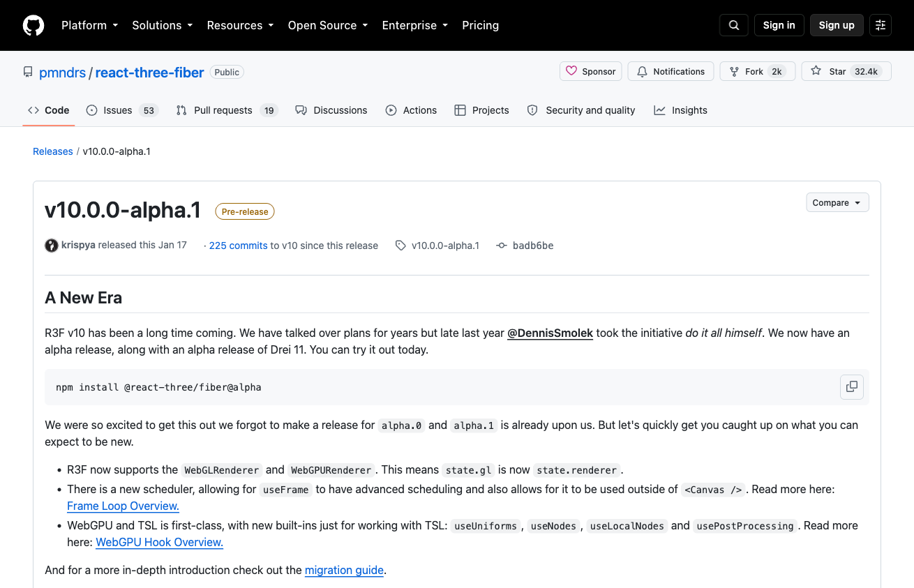Click the Issues count 53 badge
Screen dimensions: 914x588
pyautogui.click(x=149, y=110)
